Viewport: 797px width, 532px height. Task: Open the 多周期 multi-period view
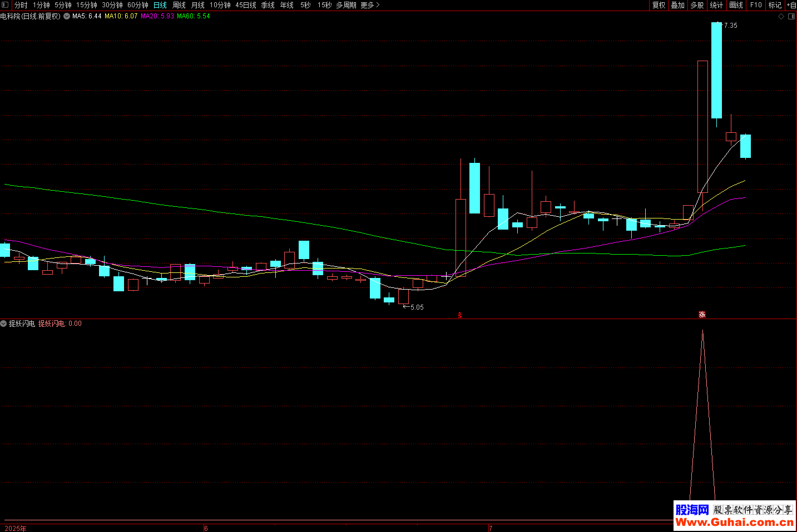346,5
